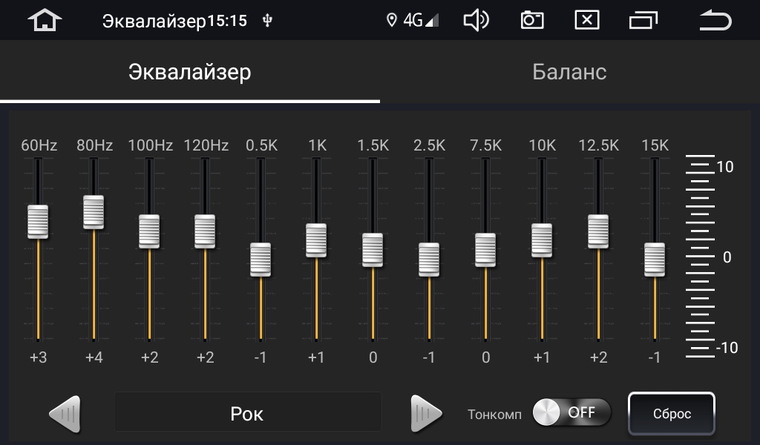Viewport: 760px width, 445px height.
Task: Switch to the Баланс tab
Action: (x=569, y=73)
